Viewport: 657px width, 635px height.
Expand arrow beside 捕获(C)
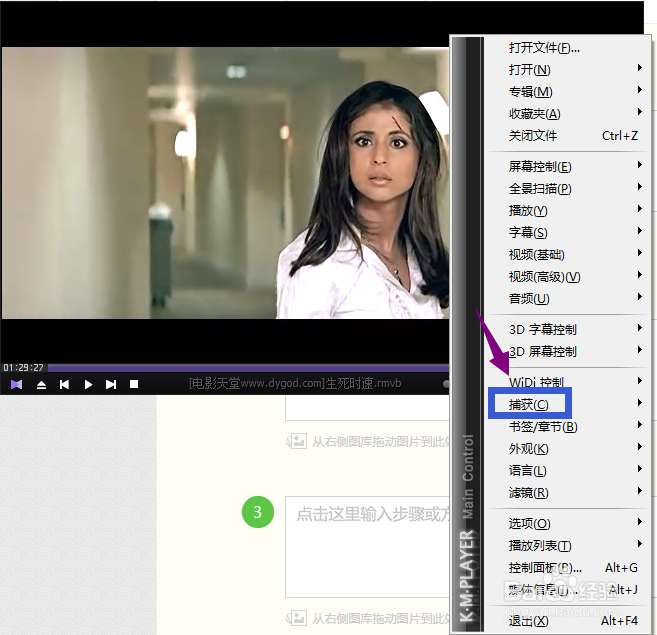point(639,403)
